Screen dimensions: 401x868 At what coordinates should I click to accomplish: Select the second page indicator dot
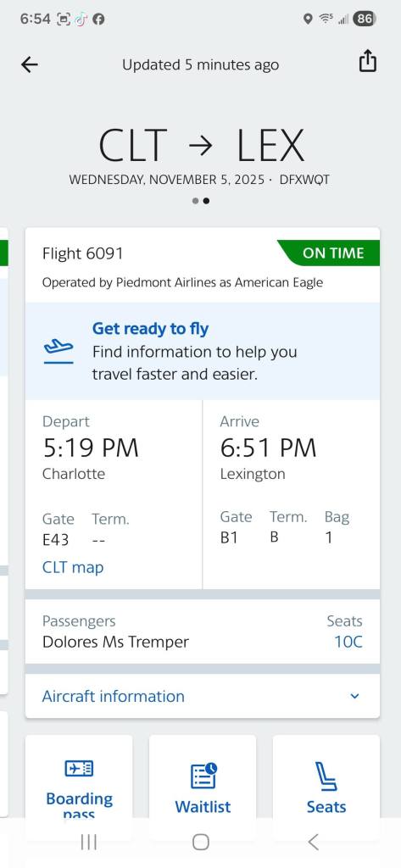(206, 201)
